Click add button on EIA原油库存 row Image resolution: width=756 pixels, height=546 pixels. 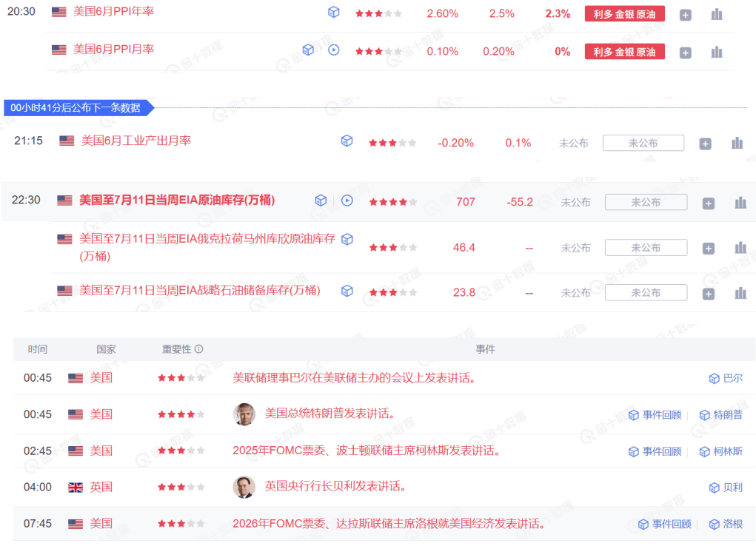pyautogui.click(x=709, y=203)
